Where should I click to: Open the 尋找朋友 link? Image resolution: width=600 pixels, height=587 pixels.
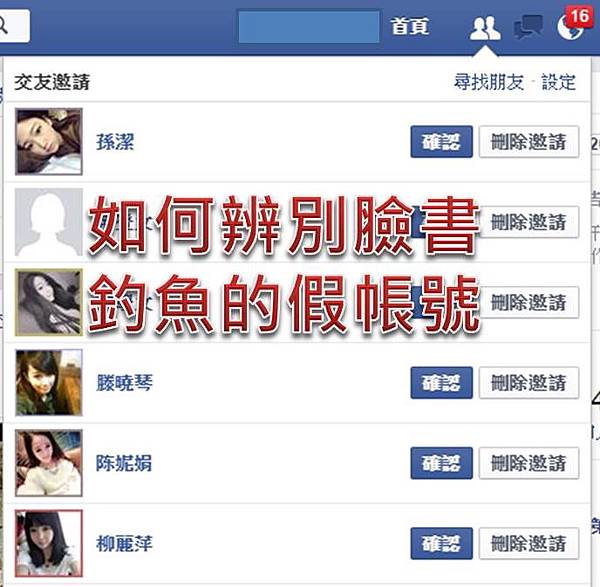coord(489,82)
